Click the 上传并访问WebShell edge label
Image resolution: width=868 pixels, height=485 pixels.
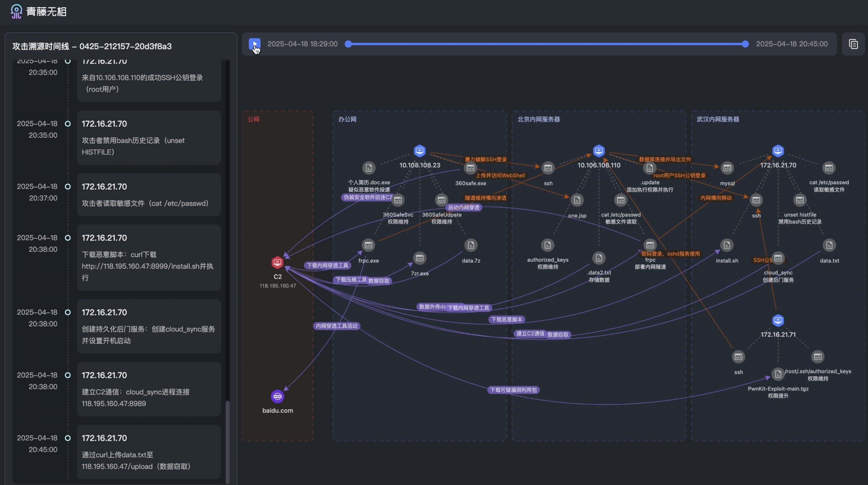500,175
